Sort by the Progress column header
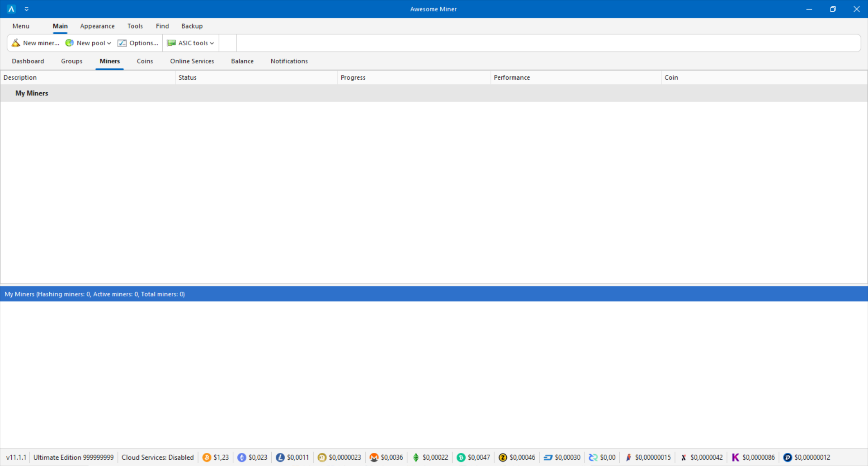The height and width of the screenshot is (466, 868). 414,78
